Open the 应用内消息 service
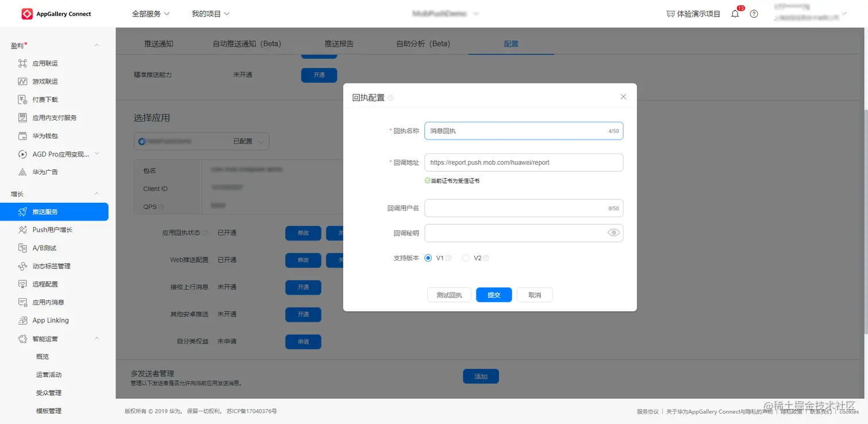 click(x=45, y=302)
